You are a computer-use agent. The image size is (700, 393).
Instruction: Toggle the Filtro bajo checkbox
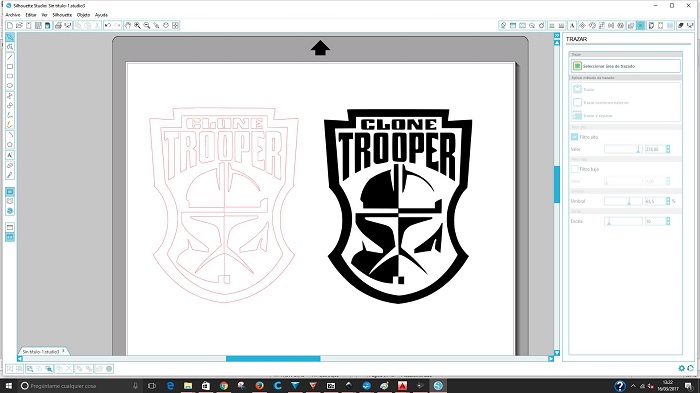575,169
